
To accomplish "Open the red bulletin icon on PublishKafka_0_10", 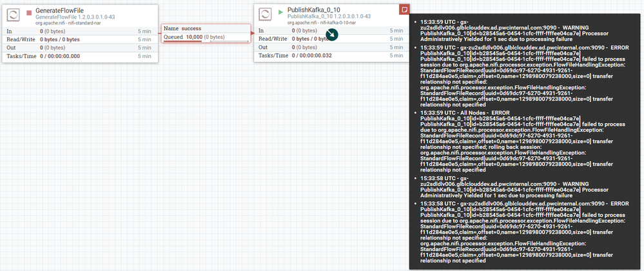I will pos(404,10).
